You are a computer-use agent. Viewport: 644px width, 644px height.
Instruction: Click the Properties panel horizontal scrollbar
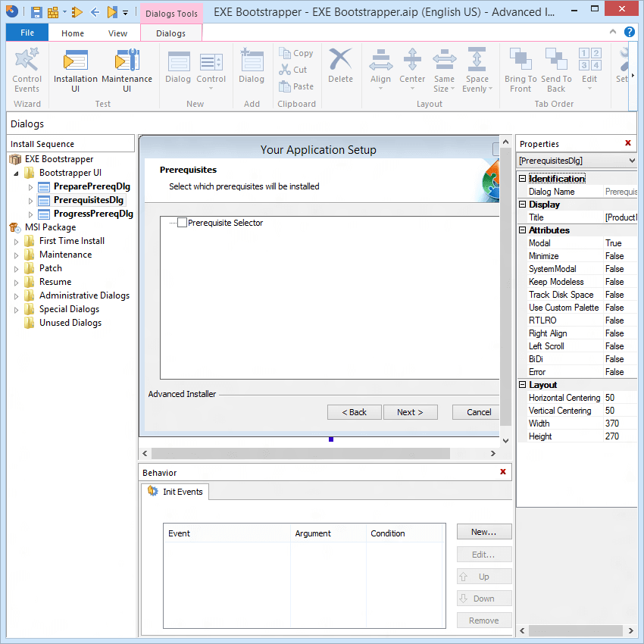pos(575,630)
